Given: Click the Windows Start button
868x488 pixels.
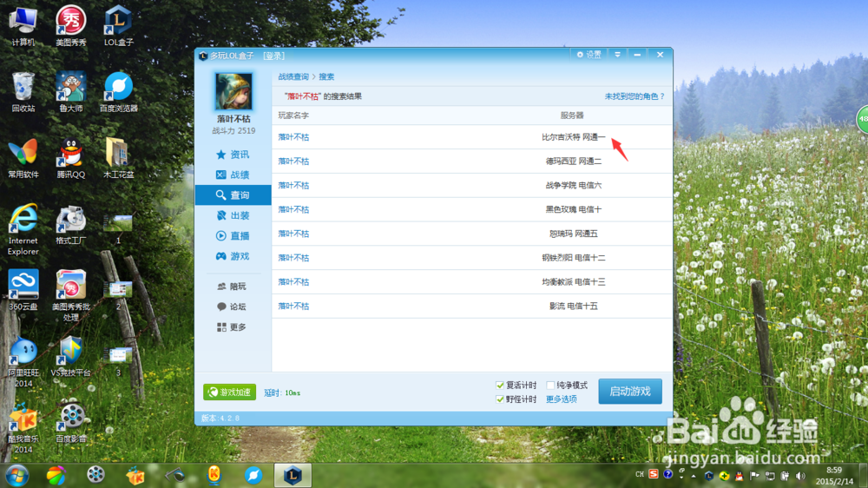Looking at the screenshot, I should pos(16,476).
